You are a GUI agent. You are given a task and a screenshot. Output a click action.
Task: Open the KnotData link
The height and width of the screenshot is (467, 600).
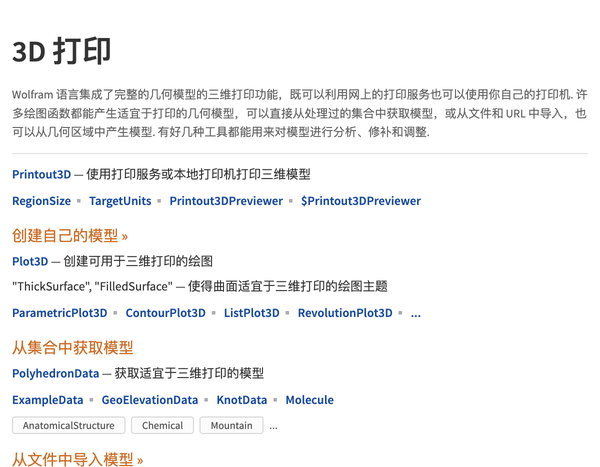(x=242, y=400)
